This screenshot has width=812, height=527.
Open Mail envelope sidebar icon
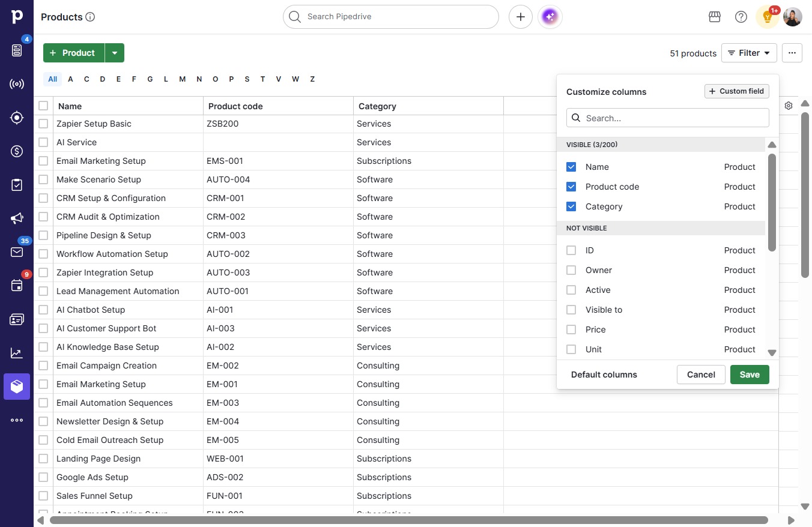point(17,252)
